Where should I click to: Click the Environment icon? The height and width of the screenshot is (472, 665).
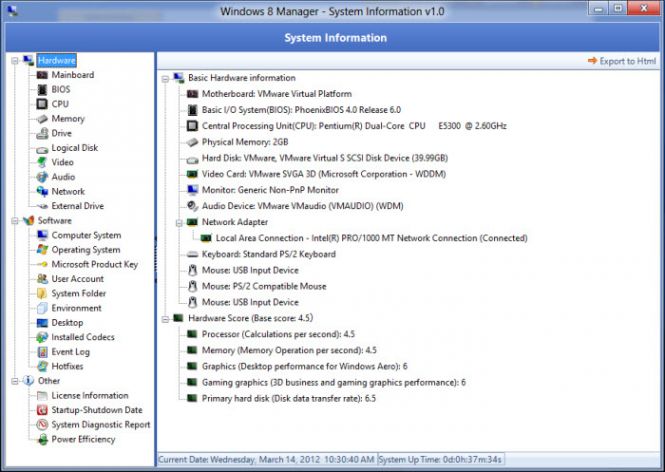click(42, 308)
